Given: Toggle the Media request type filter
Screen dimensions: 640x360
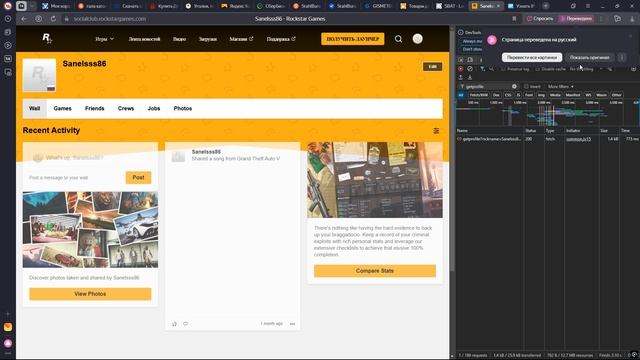Looking at the screenshot, I should click(x=555, y=95).
